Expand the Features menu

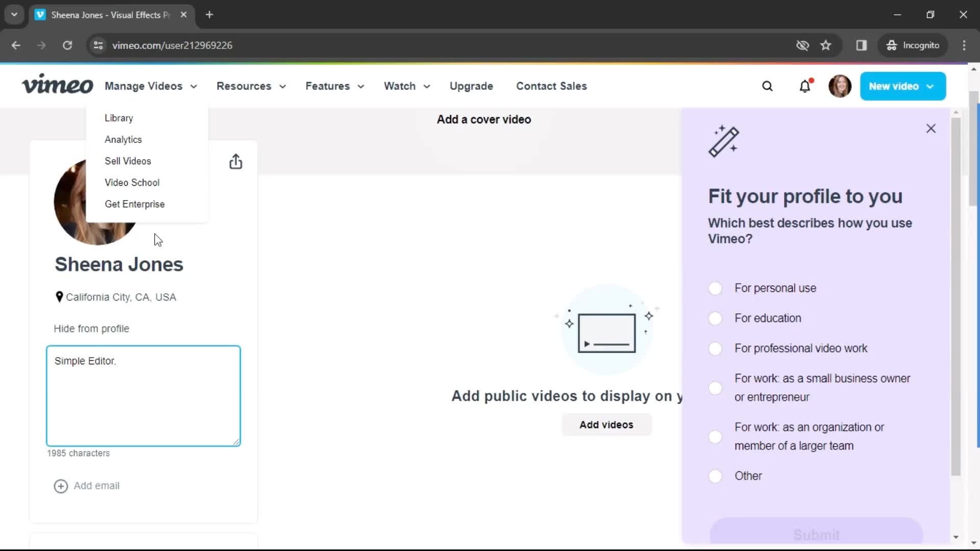click(x=335, y=86)
